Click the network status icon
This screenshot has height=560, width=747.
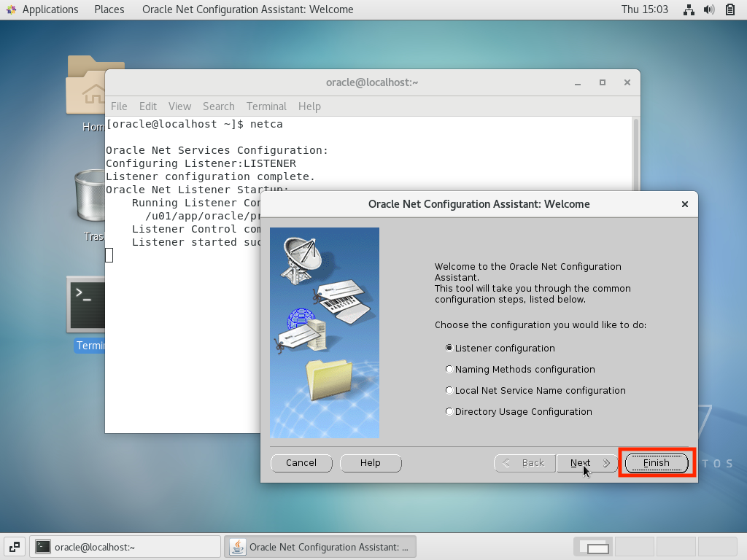pos(689,9)
